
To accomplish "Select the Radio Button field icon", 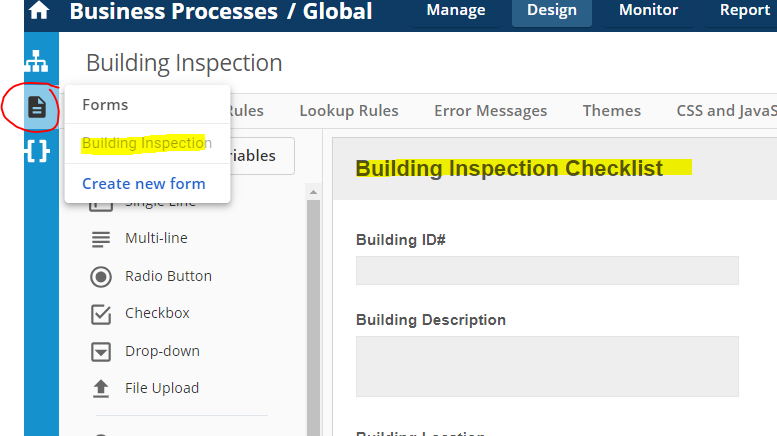I will pyautogui.click(x=101, y=276).
